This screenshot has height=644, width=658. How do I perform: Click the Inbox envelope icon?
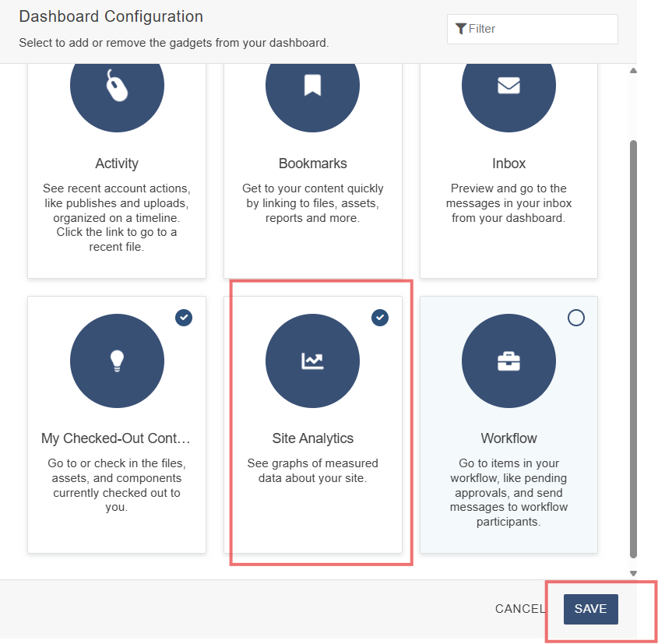point(508,85)
